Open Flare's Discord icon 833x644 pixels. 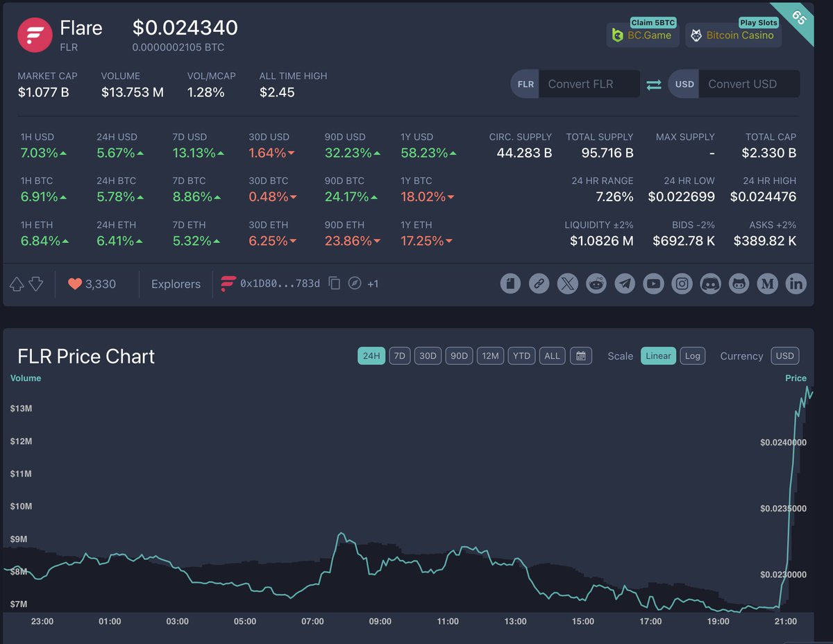click(711, 283)
